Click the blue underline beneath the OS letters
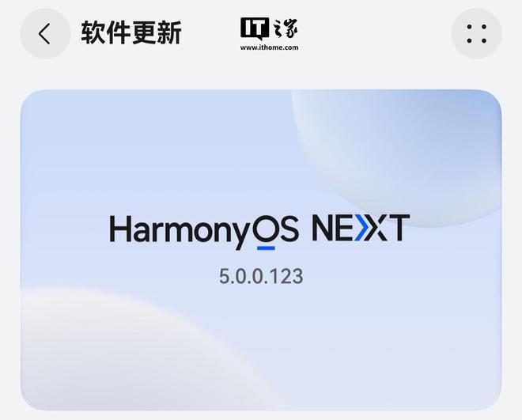This screenshot has width=522, height=420. (266, 248)
